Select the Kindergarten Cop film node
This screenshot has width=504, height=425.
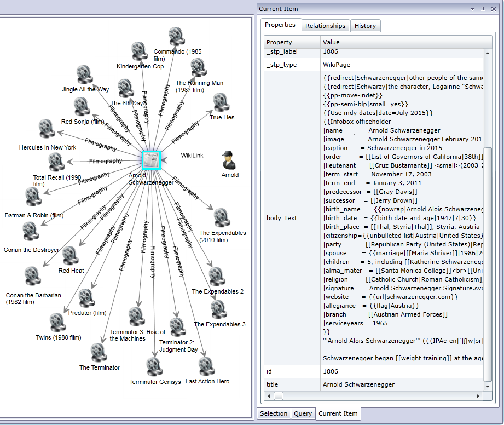click(139, 51)
